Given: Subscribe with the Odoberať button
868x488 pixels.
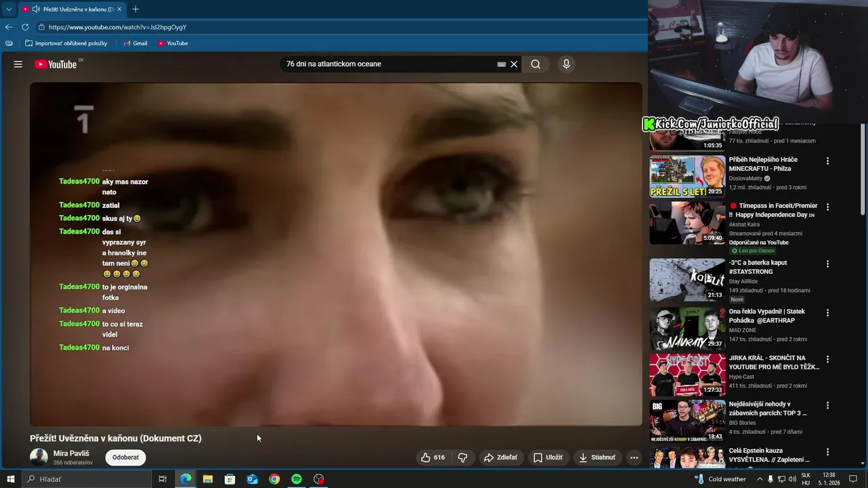Looking at the screenshot, I should click(125, 457).
